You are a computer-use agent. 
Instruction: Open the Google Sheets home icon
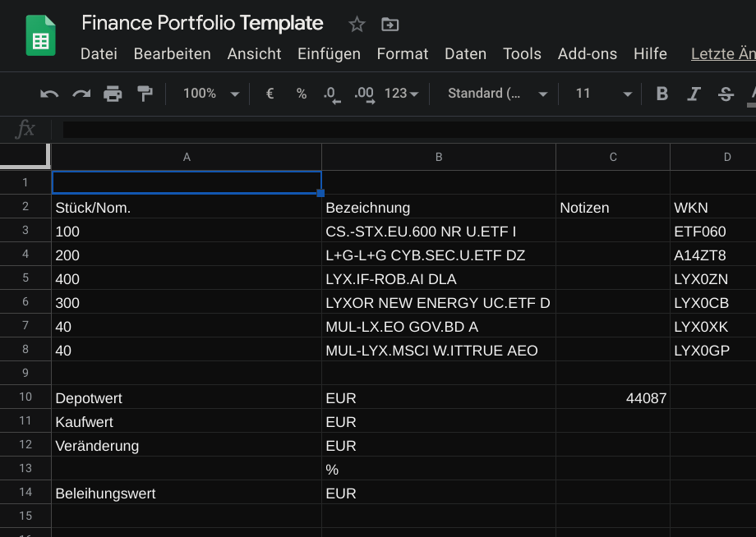tap(40, 35)
